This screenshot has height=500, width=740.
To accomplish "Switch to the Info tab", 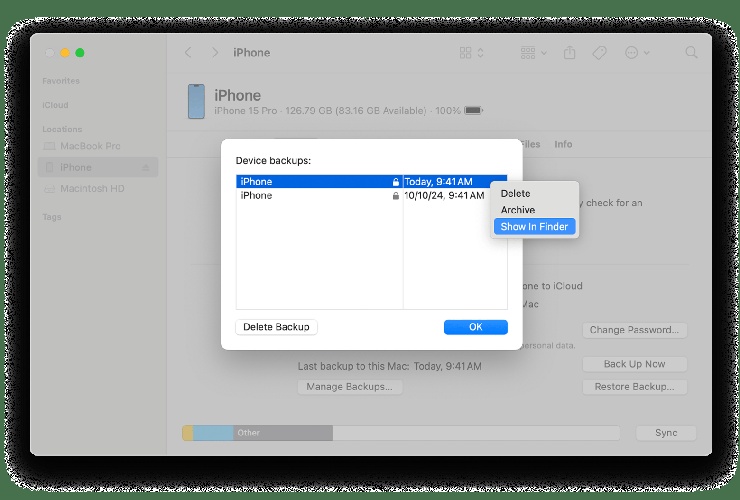I will coord(563,144).
